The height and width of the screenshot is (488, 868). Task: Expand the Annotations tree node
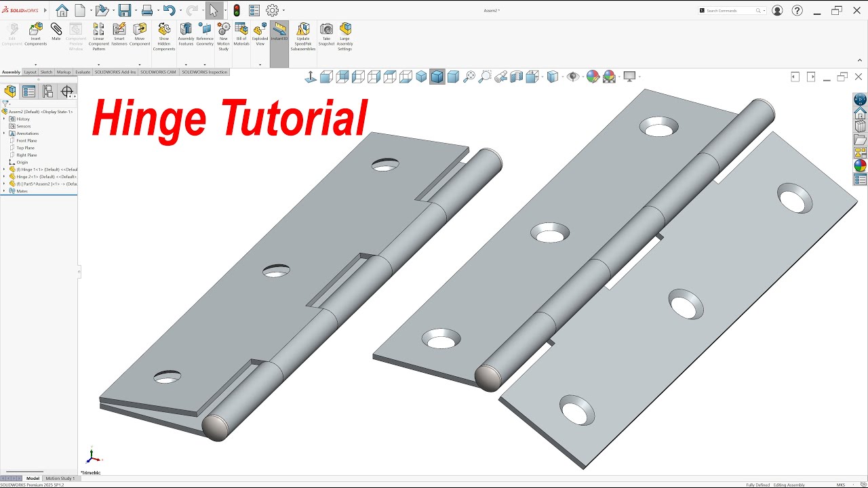pyautogui.click(x=4, y=134)
